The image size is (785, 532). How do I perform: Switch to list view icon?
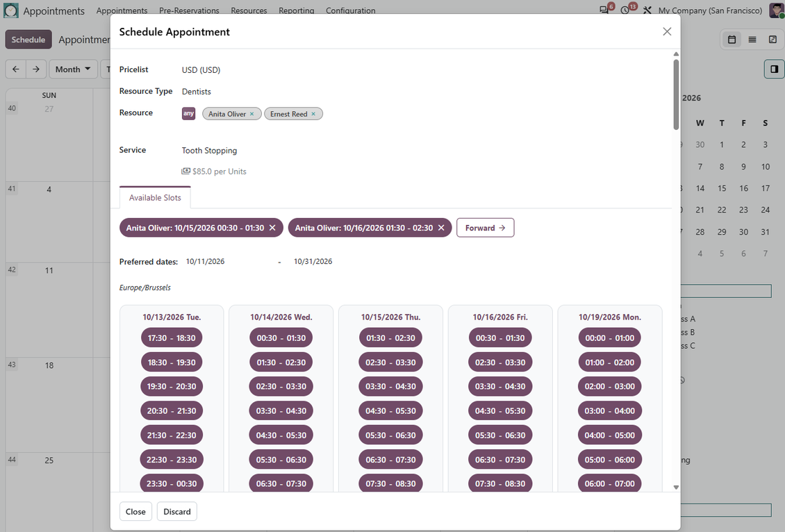pos(752,40)
